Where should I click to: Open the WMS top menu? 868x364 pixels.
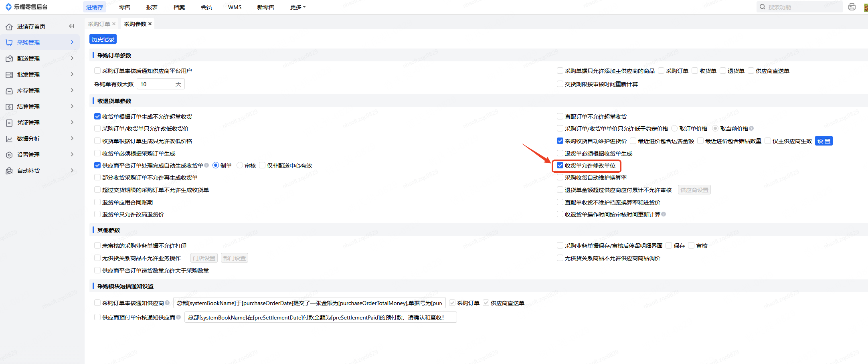pos(235,7)
